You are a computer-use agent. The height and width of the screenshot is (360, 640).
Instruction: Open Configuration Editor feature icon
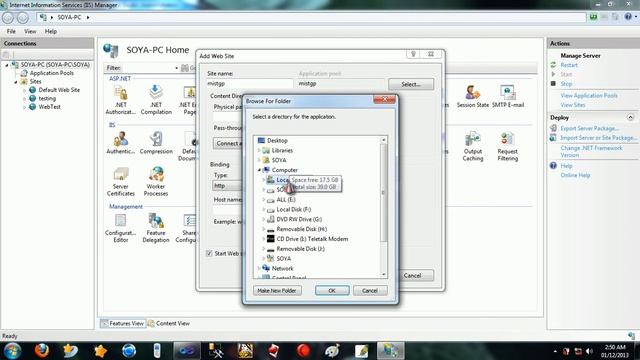click(120, 228)
